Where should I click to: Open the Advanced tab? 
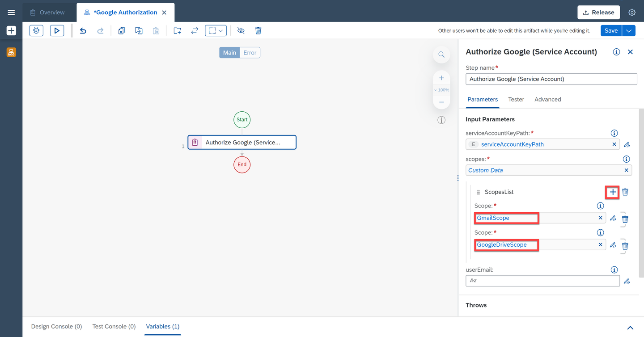pos(548,99)
